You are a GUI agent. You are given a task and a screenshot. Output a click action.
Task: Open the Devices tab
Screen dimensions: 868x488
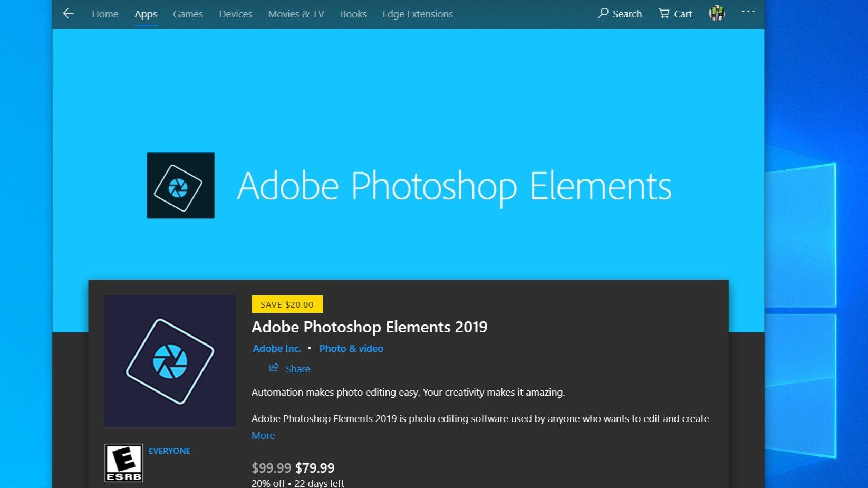click(x=236, y=14)
